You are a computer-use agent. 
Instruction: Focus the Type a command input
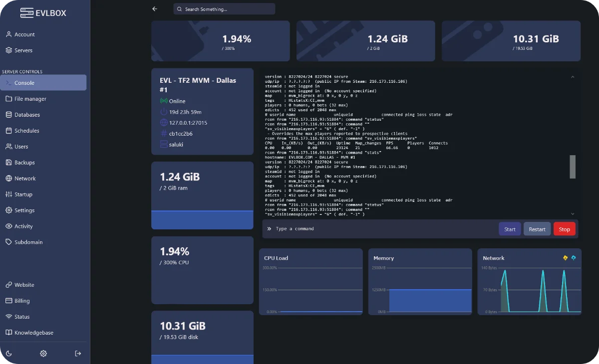click(349, 229)
